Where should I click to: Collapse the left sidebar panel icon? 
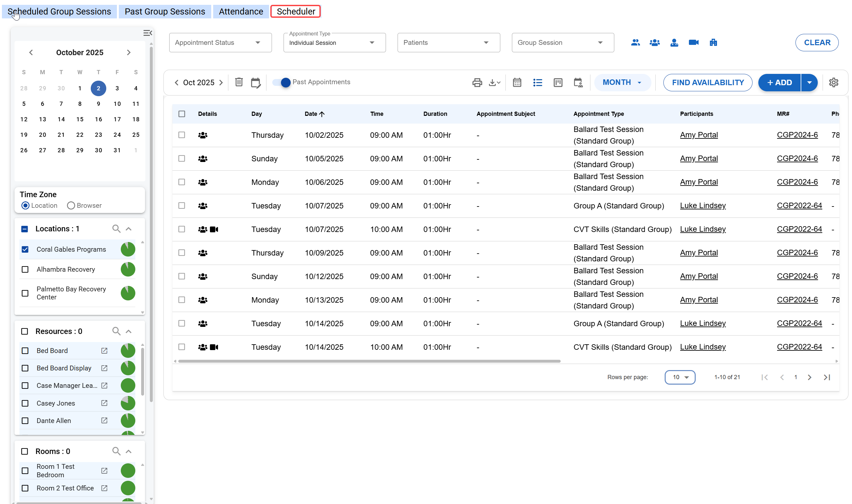tap(148, 33)
